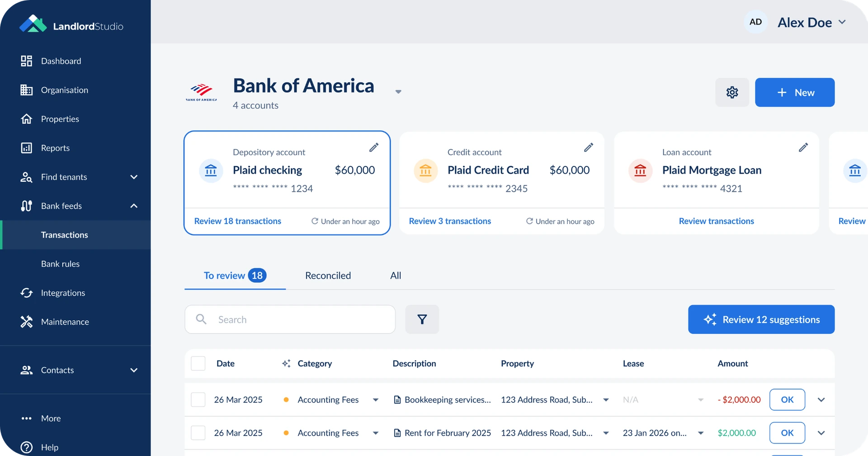Image resolution: width=868 pixels, height=456 pixels.
Task: Collapse the Bank feeds submenu chevron
Action: (134, 206)
